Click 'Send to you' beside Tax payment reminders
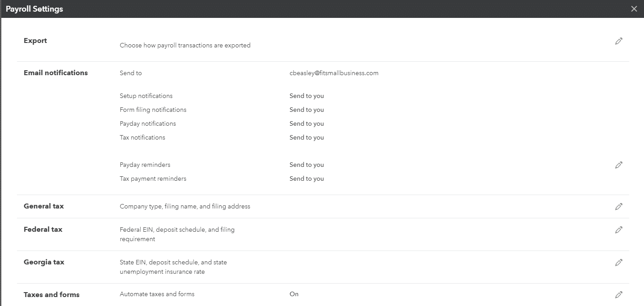The width and height of the screenshot is (644, 306). click(x=307, y=178)
